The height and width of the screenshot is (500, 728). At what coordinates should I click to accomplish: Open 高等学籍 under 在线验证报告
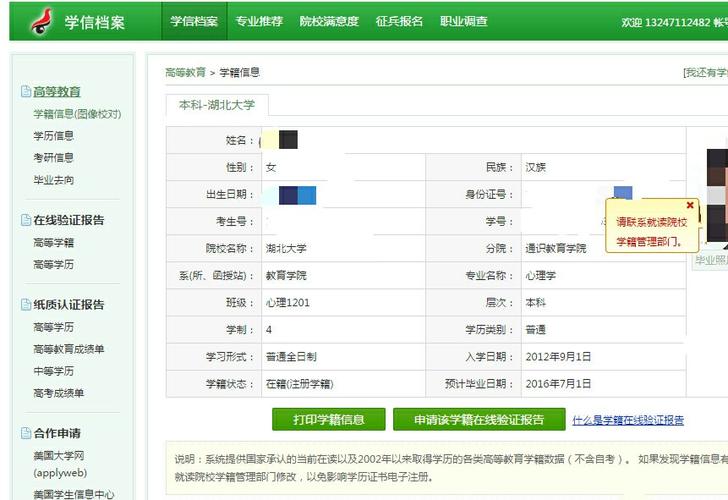click(x=53, y=242)
